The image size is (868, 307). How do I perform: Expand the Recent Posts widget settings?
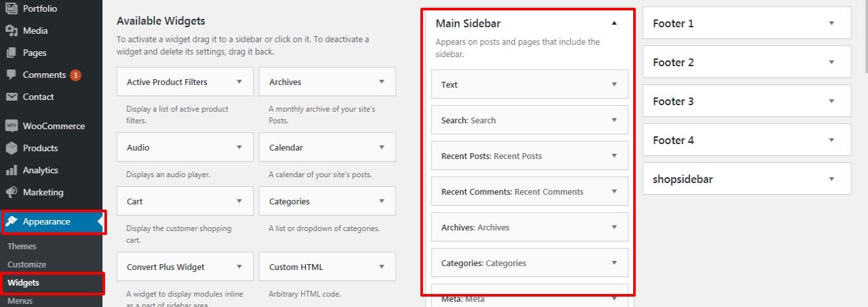click(614, 156)
